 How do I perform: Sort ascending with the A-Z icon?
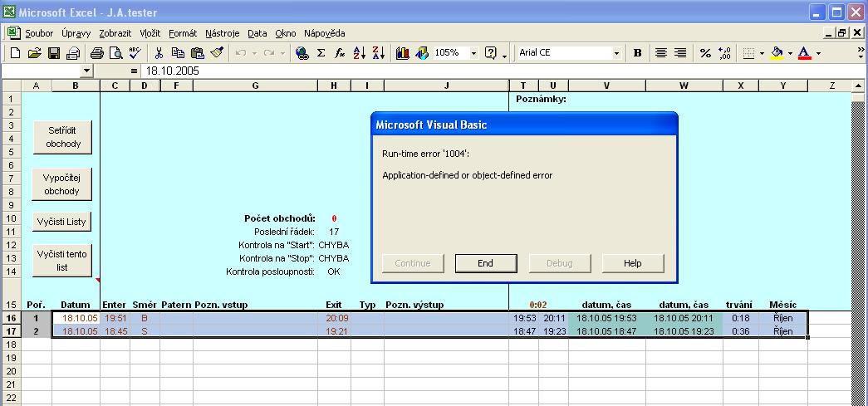coord(359,53)
